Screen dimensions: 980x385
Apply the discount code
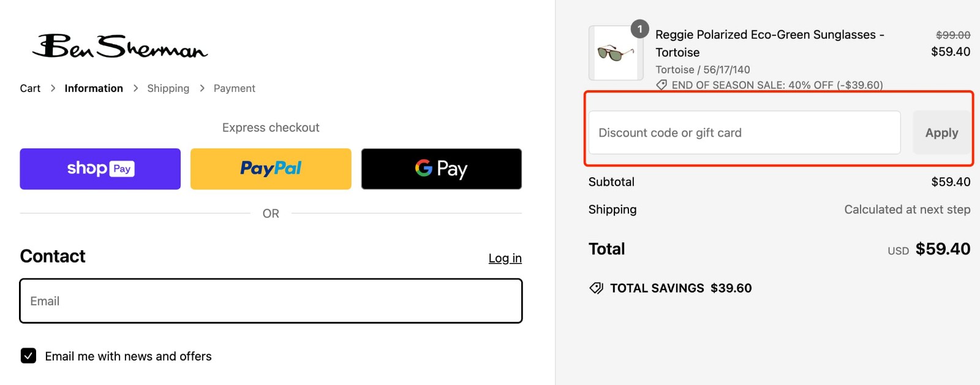(x=941, y=132)
